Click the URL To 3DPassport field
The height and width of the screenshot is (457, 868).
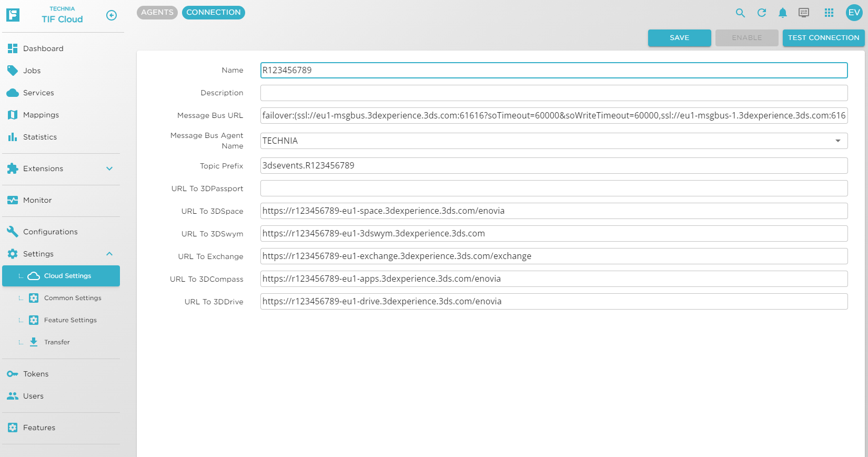553,188
